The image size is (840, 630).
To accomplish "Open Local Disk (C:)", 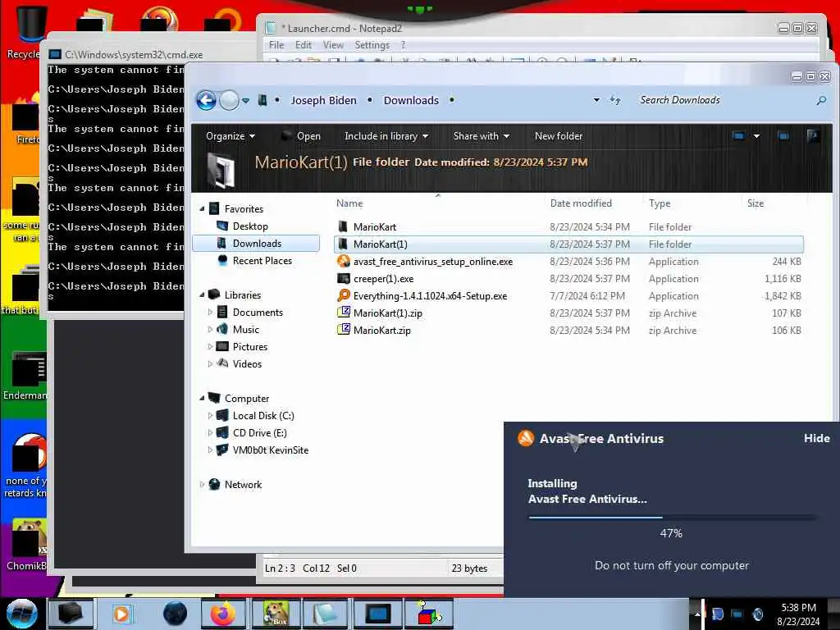I will (x=263, y=415).
